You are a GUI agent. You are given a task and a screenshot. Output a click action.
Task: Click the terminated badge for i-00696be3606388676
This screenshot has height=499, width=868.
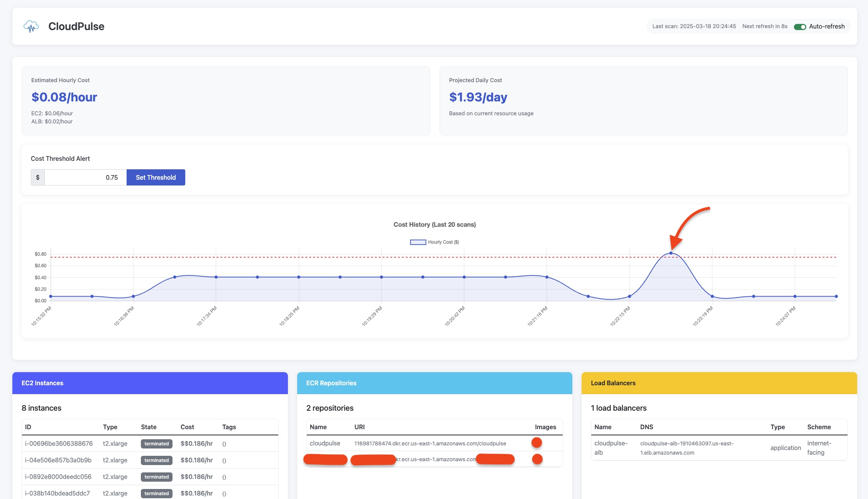pos(156,444)
